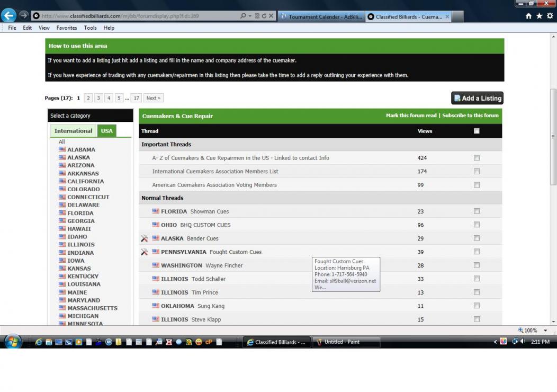Open the Favorites menu
The height and width of the screenshot is (392, 557).
click(66, 28)
